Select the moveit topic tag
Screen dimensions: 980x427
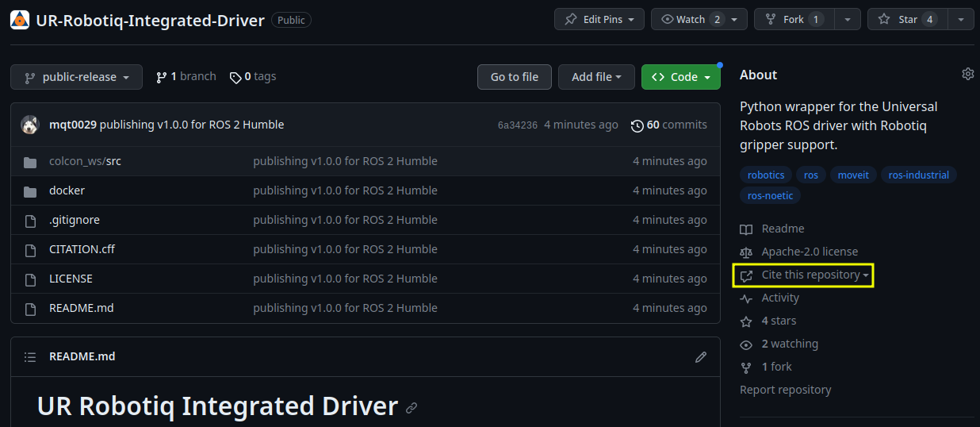click(x=854, y=175)
